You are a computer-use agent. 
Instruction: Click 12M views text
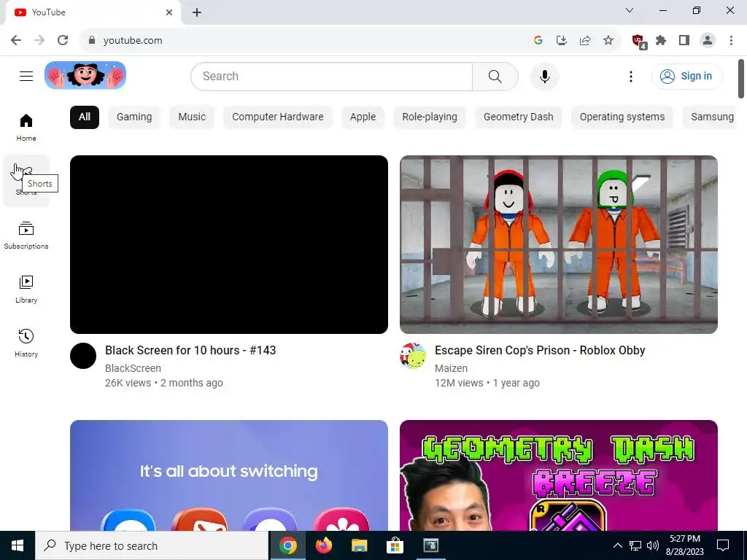(459, 383)
